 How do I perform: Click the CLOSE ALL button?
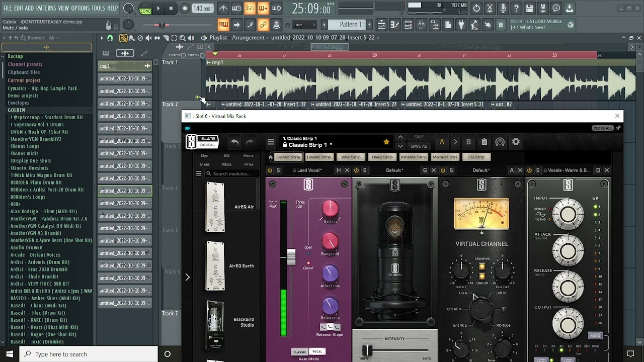pyautogui.click(x=603, y=128)
